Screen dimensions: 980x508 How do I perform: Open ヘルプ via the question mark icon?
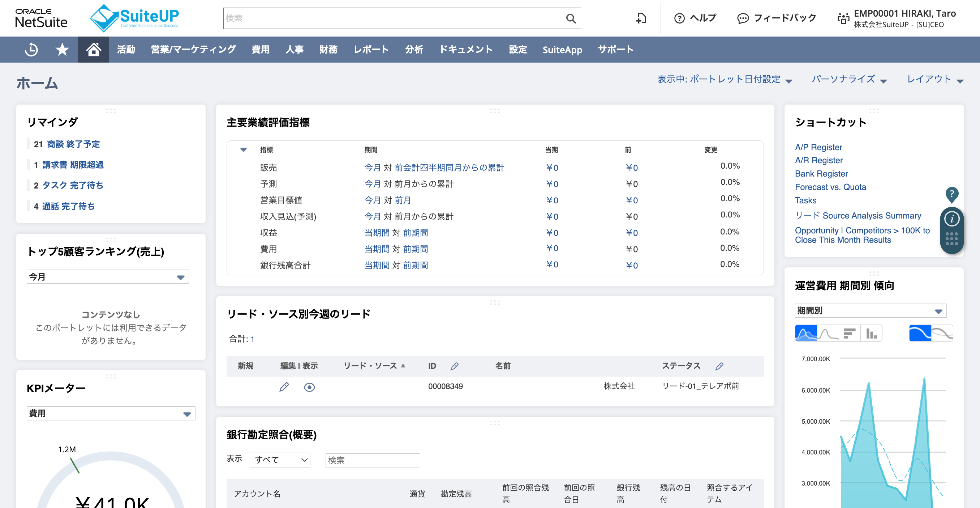point(680,18)
